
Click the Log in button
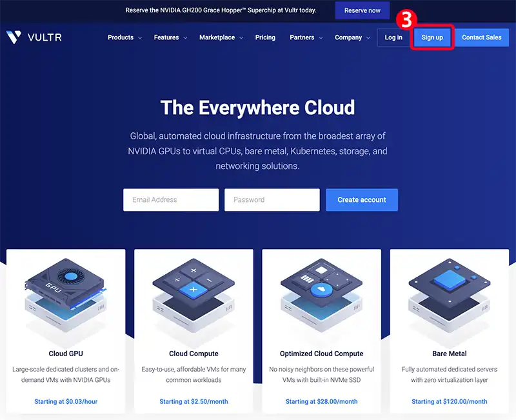pos(393,37)
